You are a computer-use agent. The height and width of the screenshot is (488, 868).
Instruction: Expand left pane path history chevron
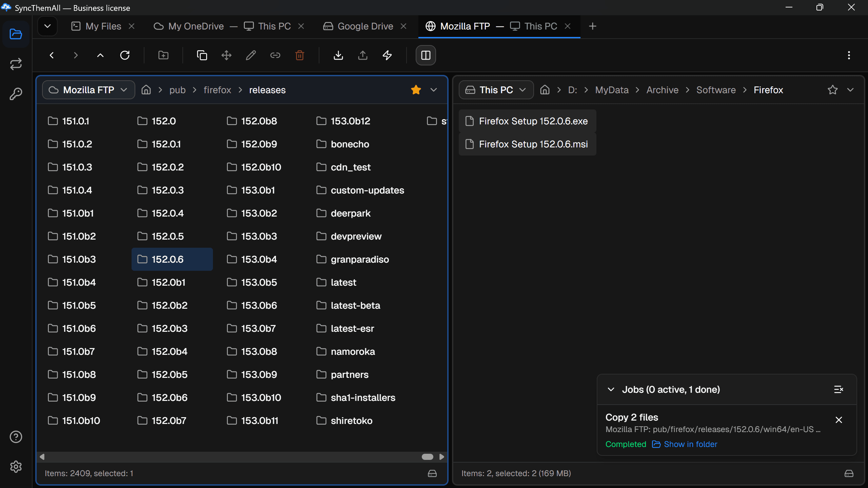coord(434,90)
